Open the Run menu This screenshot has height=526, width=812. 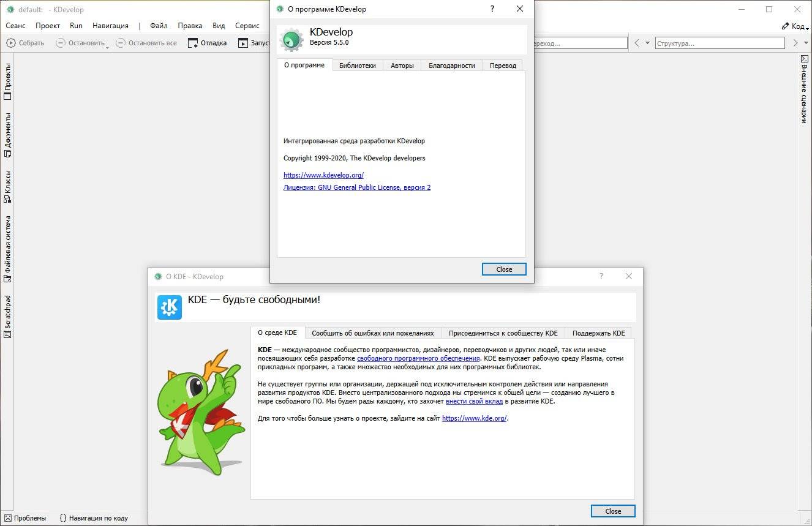coord(76,26)
